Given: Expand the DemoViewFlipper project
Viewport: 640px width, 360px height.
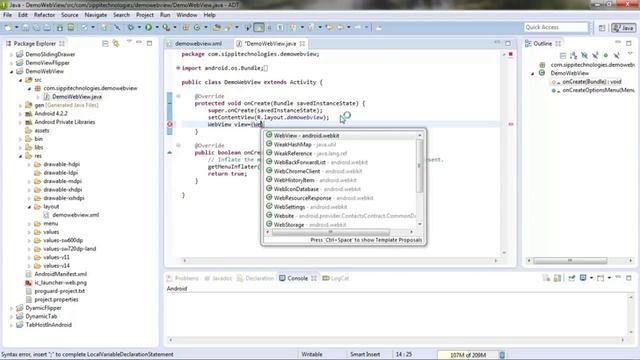Looking at the screenshot, I should click(x=11, y=63).
